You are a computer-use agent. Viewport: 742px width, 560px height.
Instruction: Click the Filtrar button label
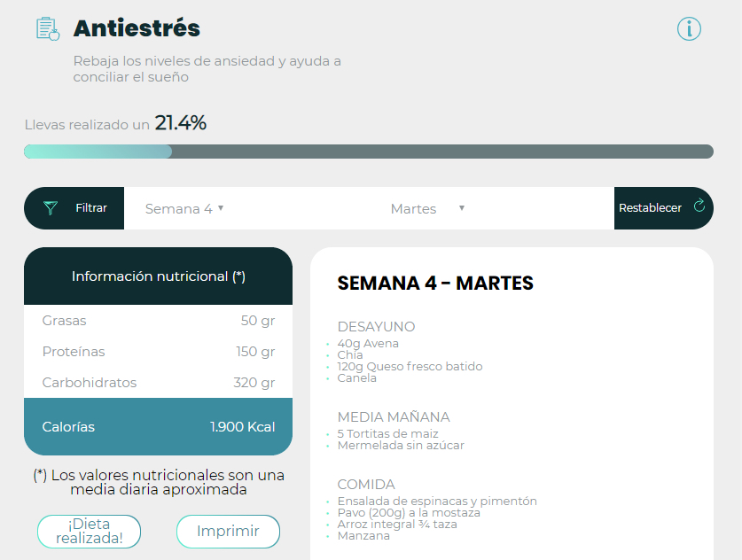[91, 208]
